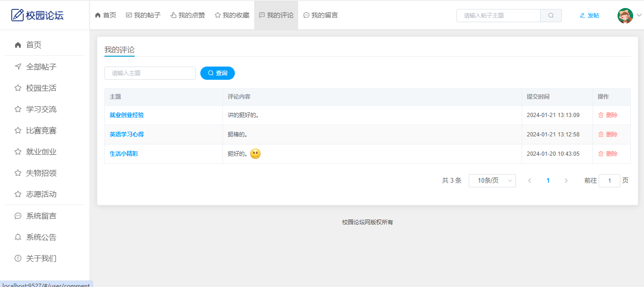Click the page jump number box
The height and width of the screenshot is (287, 644).
(x=609, y=181)
